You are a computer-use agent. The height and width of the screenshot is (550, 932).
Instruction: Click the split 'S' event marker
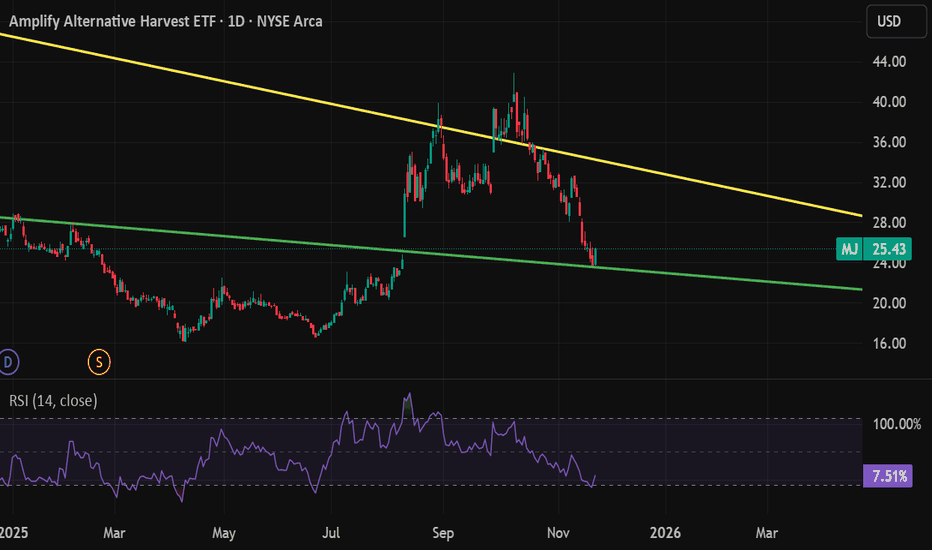tap(99, 360)
